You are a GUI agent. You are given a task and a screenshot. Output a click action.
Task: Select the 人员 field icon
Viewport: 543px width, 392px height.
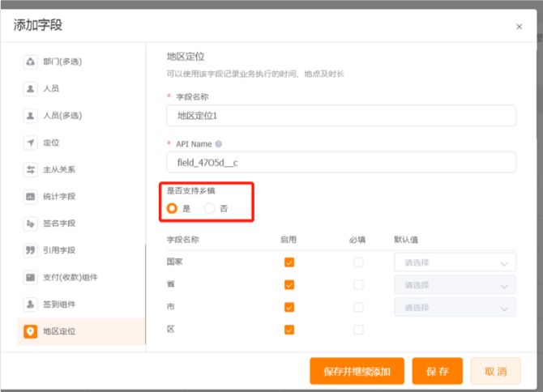[x=30, y=88]
